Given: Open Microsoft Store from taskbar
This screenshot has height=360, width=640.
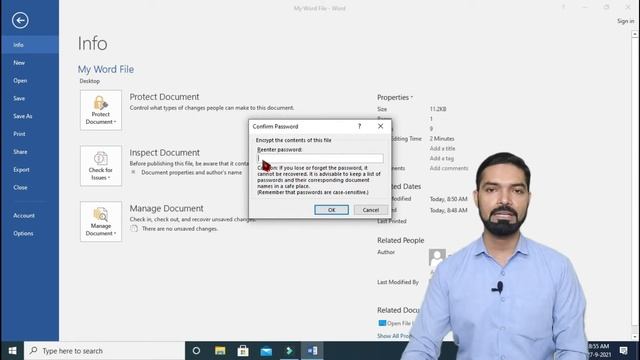Looking at the screenshot, I should pos(243,351).
